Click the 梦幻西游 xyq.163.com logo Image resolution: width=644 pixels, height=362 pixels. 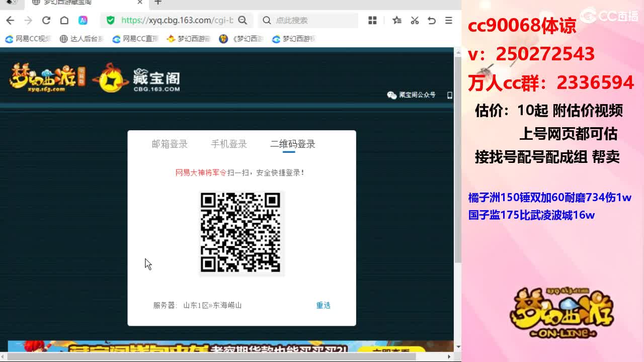[47, 77]
